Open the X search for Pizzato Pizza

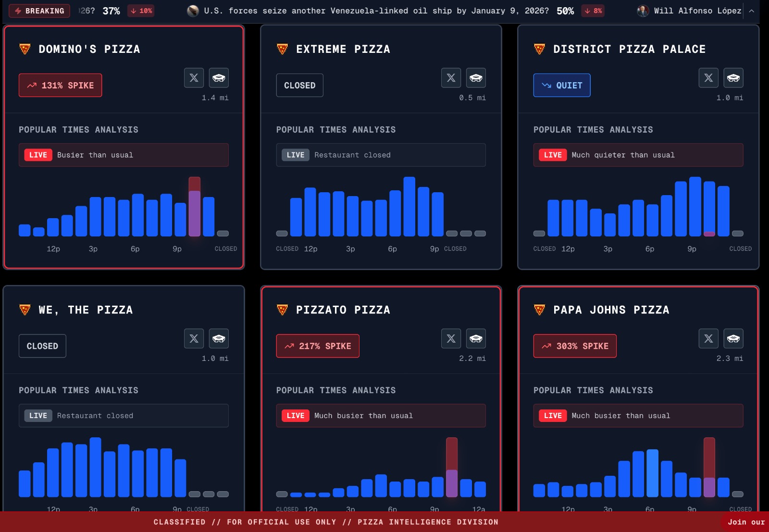click(x=451, y=338)
